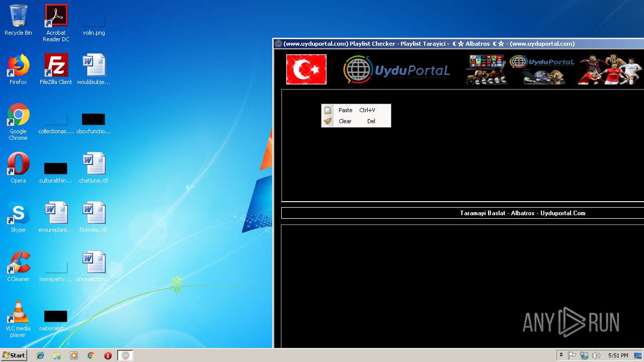The height and width of the screenshot is (362, 644).
Task: Click the 5:51 PM system clock
Action: click(618, 355)
